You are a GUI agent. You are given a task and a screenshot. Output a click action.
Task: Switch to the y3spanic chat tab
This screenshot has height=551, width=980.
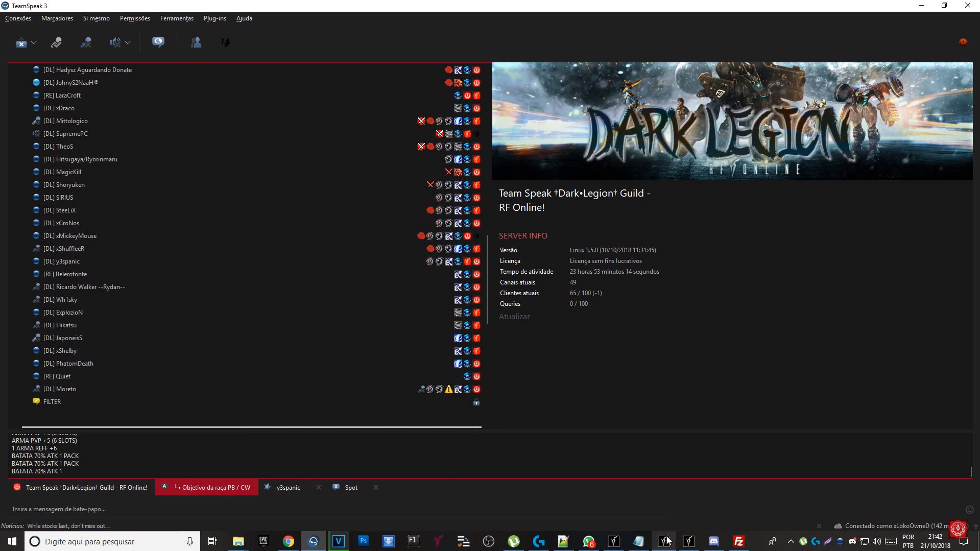tap(288, 488)
